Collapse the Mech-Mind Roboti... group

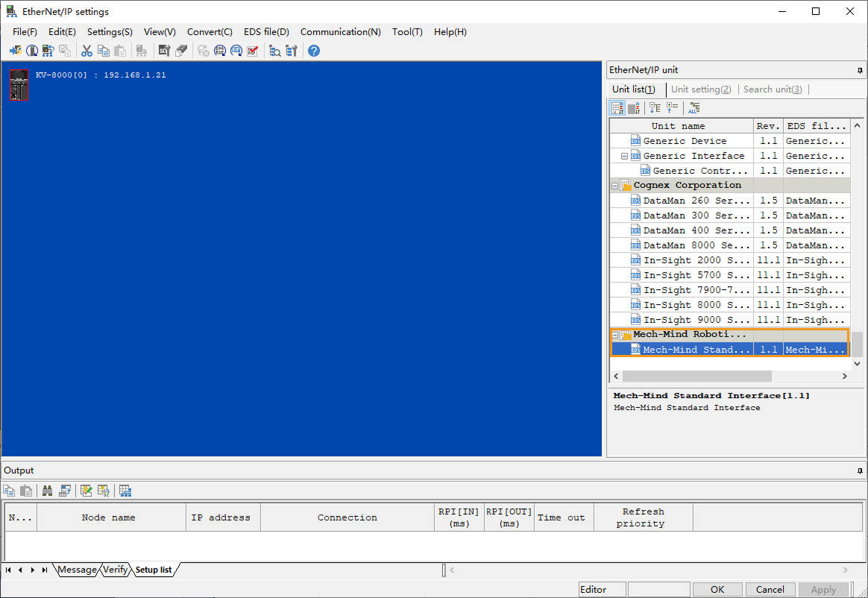(617, 334)
